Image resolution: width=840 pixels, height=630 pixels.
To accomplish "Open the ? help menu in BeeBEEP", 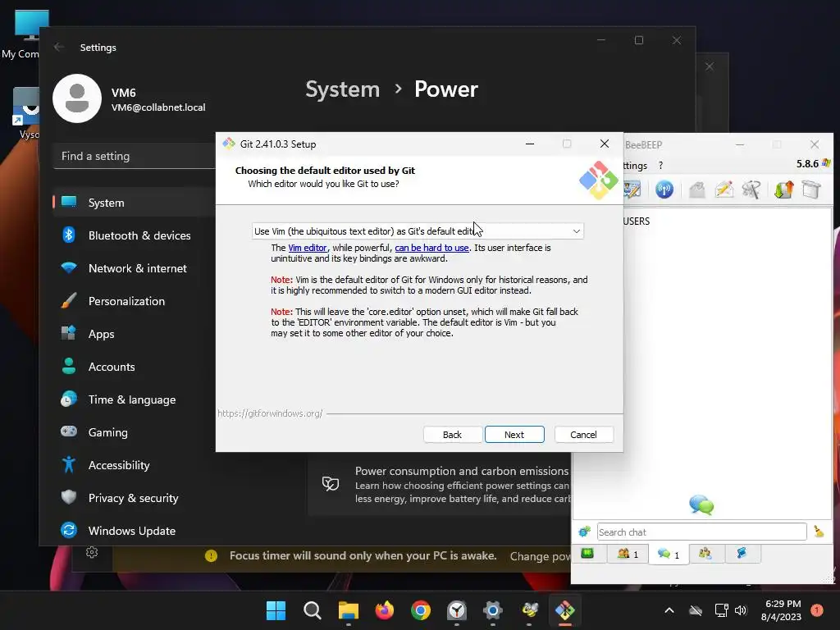I will click(x=660, y=166).
